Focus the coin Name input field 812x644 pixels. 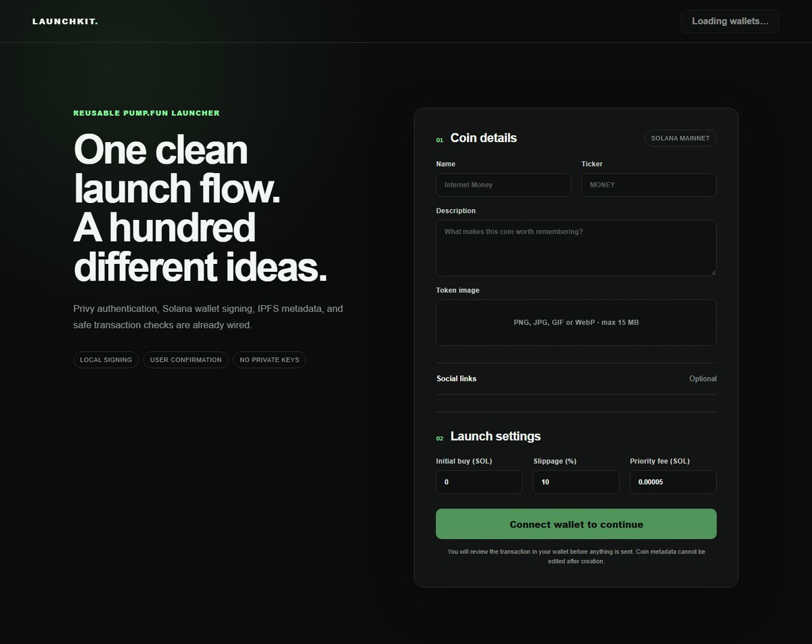[503, 185]
